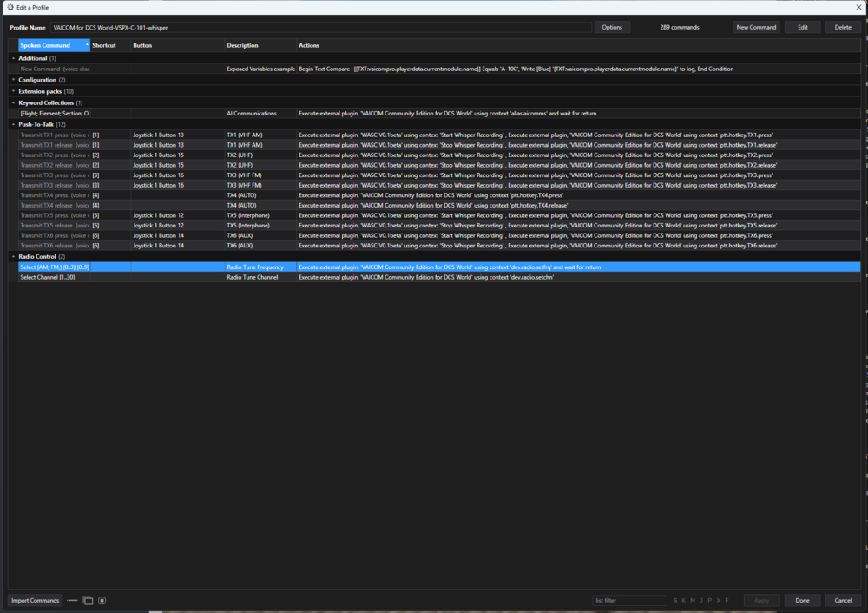Toggle the X filter letter
The height and width of the screenshot is (613, 868).
pyautogui.click(x=719, y=600)
